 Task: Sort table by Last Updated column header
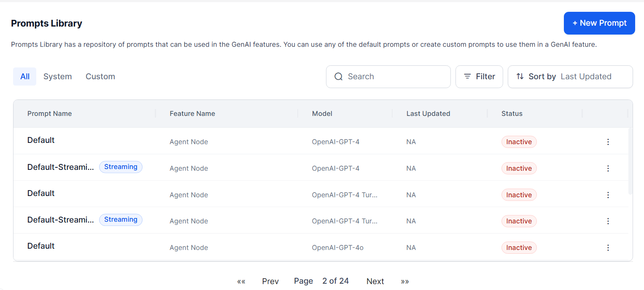click(x=428, y=114)
